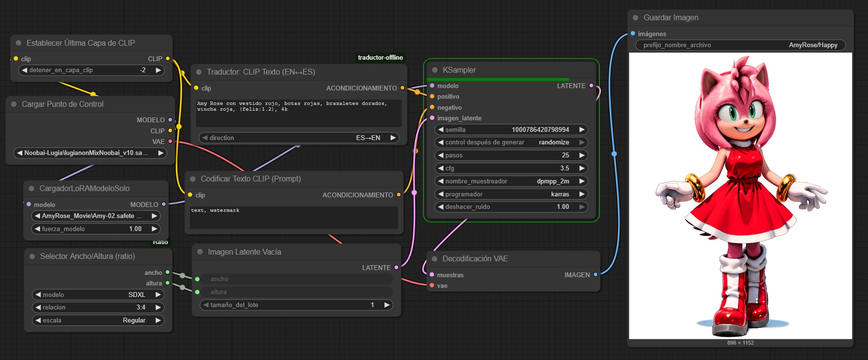Click the CargadorLoRAModeloSolo node title
Viewport: 868px width, 360px height.
coord(84,188)
